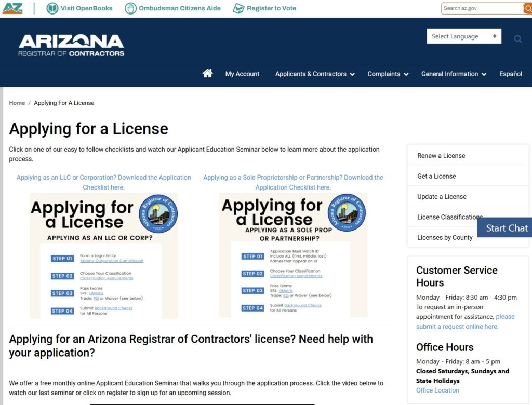Viewport: 532px width, 405px height.
Task: Click the Visit OpenBooks link
Action: [87, 8]
